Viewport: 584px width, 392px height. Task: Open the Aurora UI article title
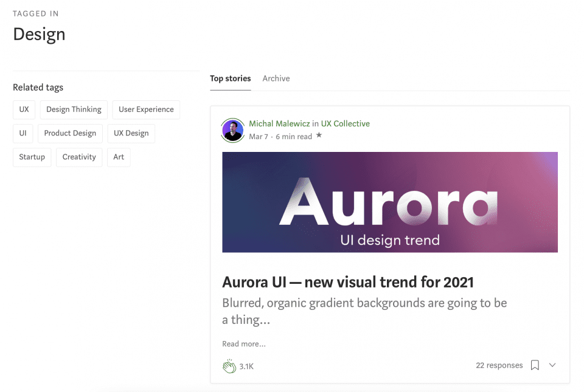[x=347, y=282]
